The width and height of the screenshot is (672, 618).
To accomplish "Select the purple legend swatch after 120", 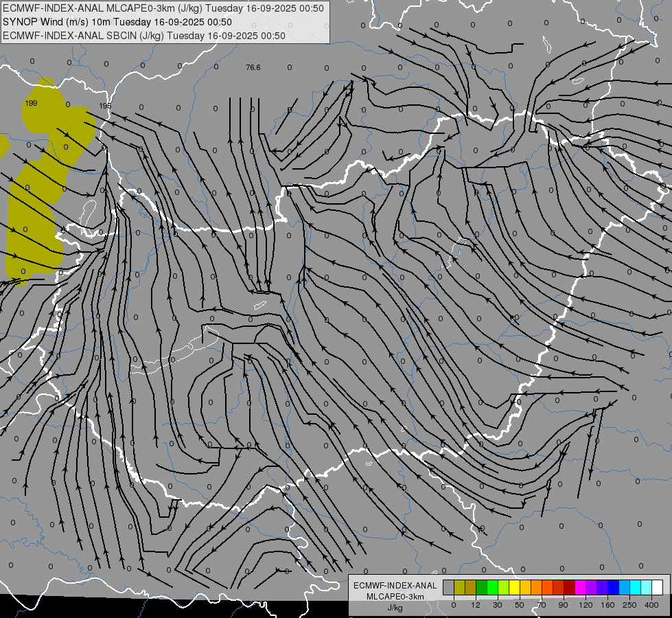I will tap(592, 587).
